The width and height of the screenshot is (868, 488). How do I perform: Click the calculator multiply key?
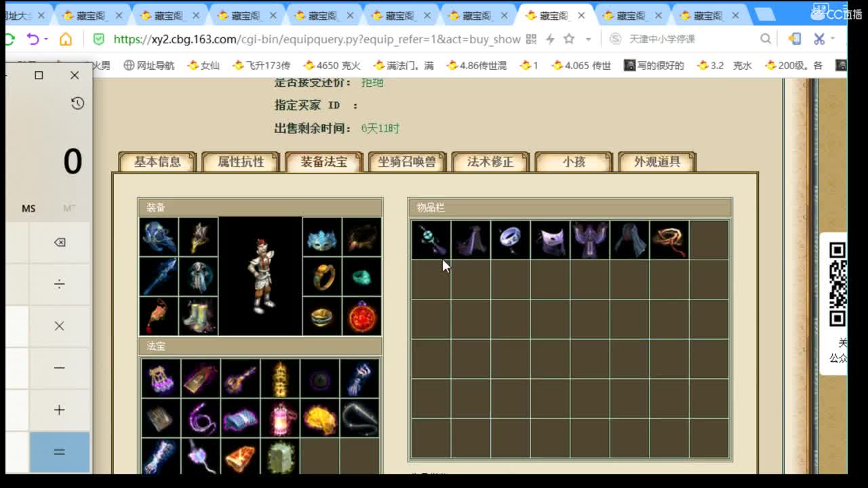coord(60,326)
